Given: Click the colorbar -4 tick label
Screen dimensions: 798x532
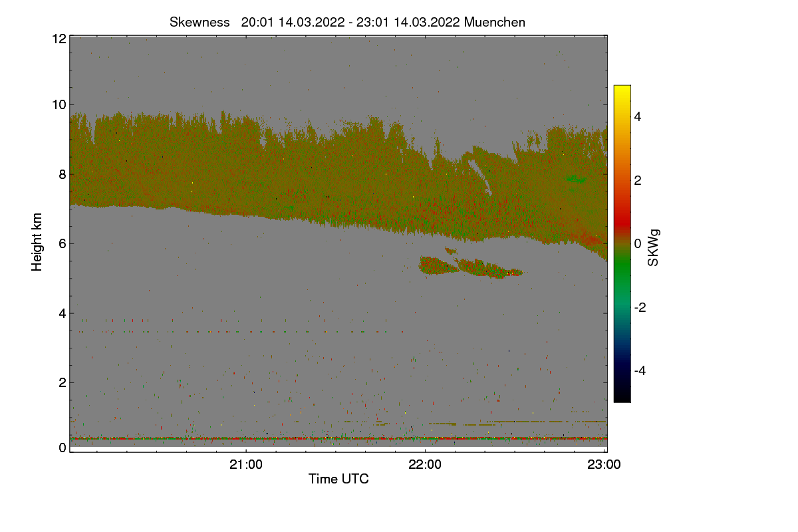Looking at the screenshot, I should pos(638,370).
